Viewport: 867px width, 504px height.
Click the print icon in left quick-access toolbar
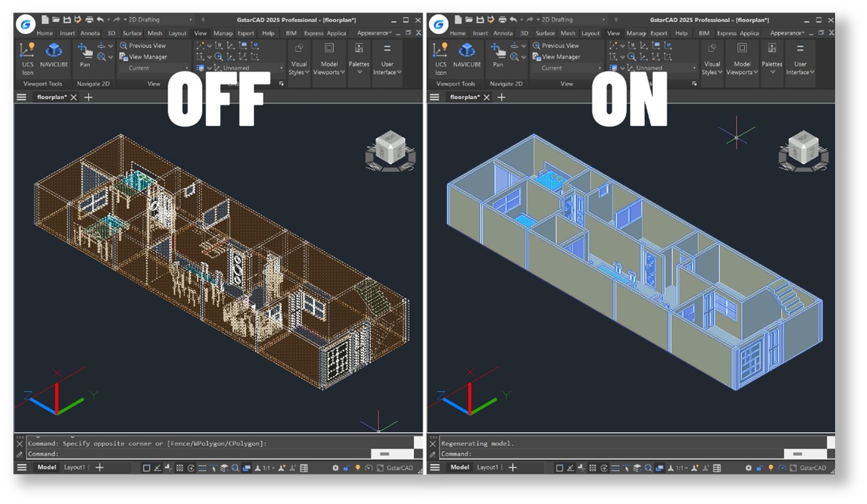[x=89, y=20]
